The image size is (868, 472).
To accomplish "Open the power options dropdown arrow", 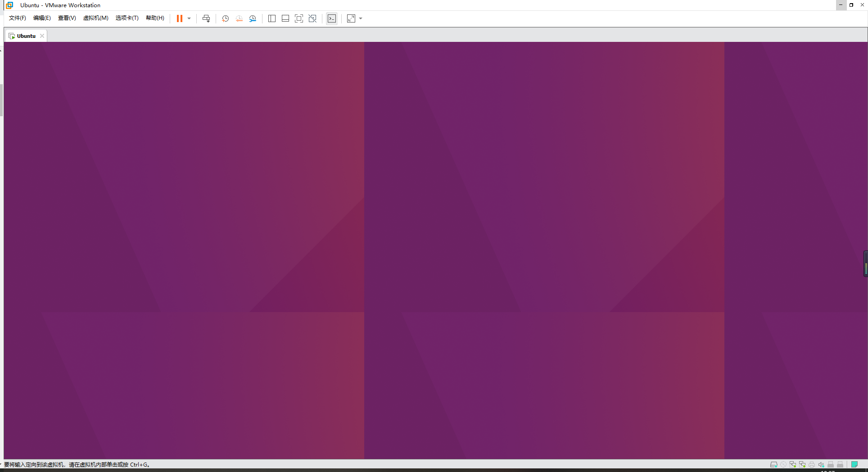I will coord(189,18).
